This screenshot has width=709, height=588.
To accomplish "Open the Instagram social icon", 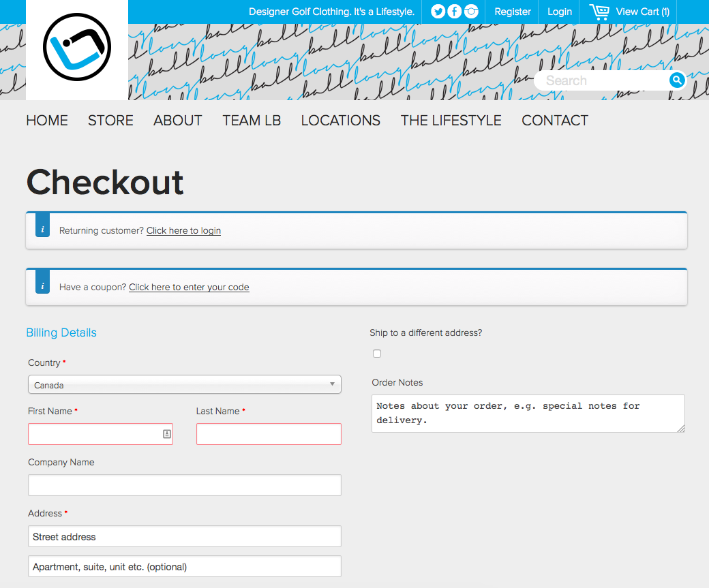I will tap(471, 12).
